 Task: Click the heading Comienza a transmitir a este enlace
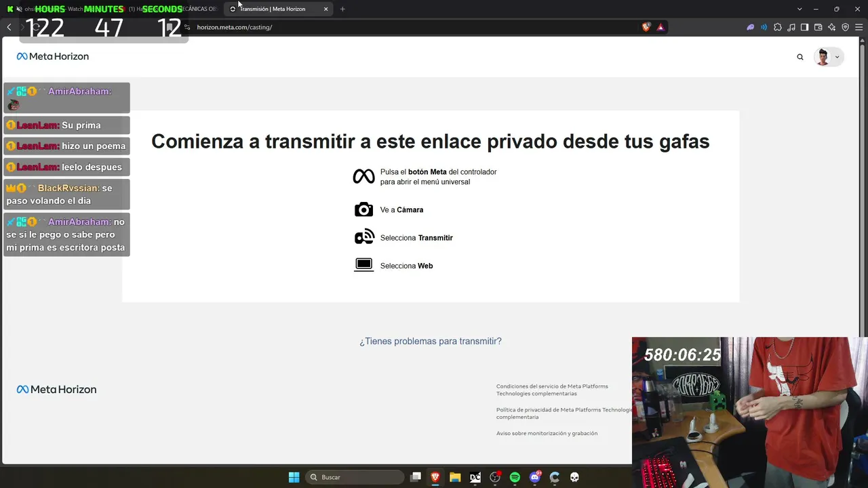[431, 141]
